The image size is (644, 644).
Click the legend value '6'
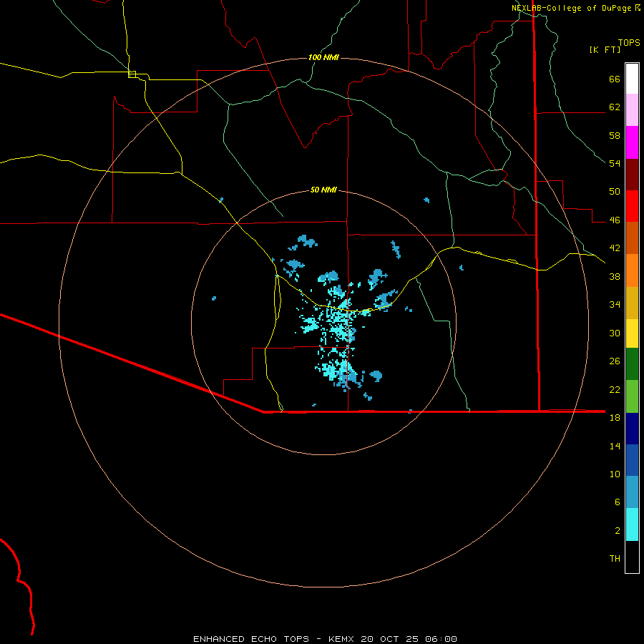click(x=618, y=502)
